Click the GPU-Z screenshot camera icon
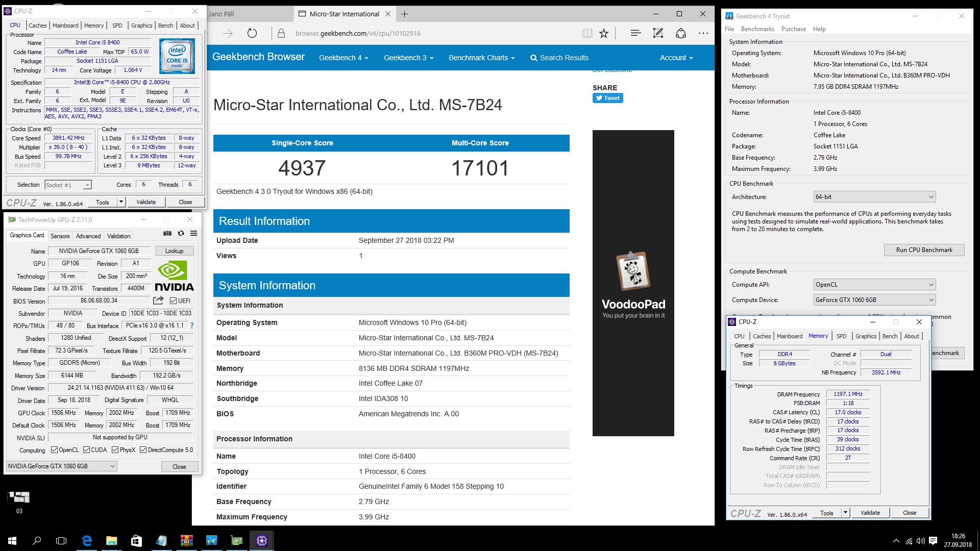This screenshot has height=551, width=980. [167, 234]
